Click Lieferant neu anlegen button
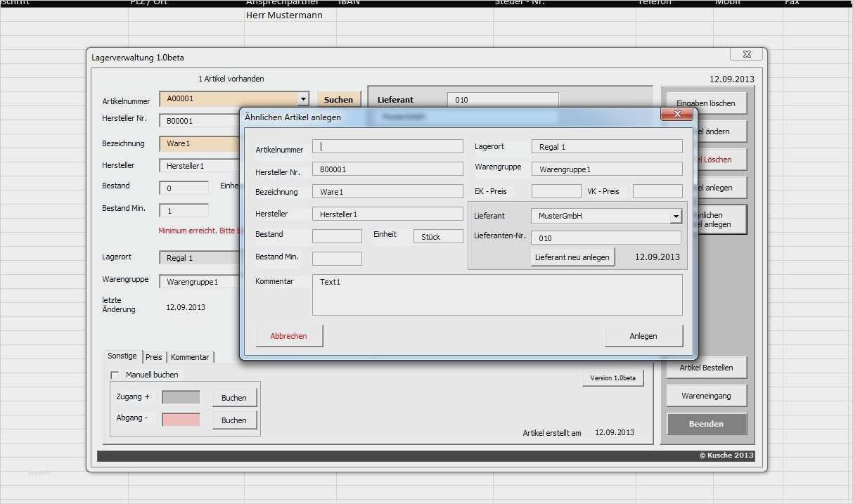Image resolution: width=853 pixels, height=504 pixels. [572, 257]
